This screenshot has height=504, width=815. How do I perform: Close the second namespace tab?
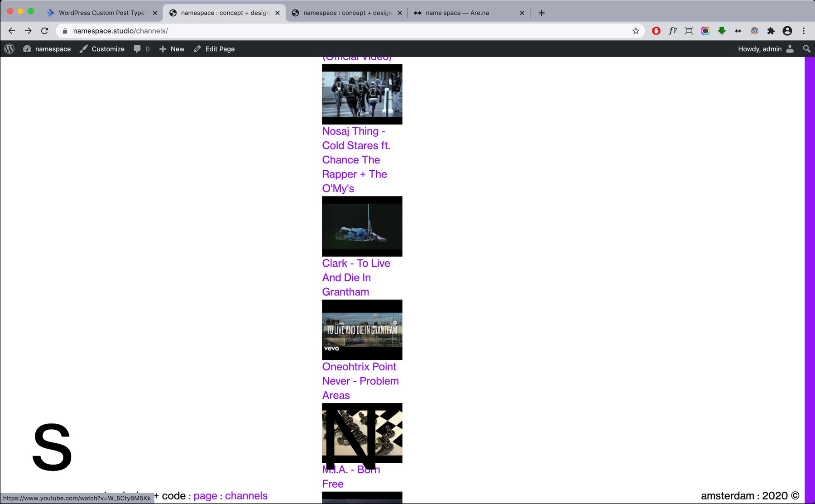399,13
